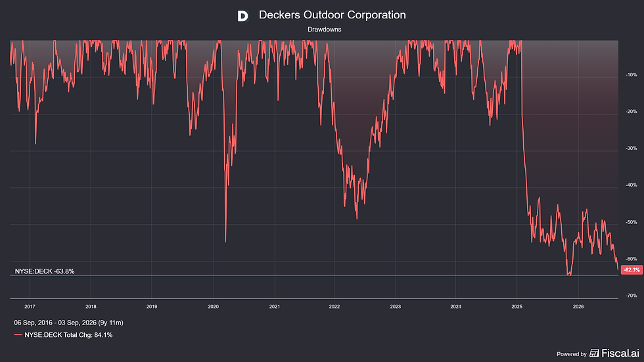
Task: Click the 2021 x-axis label
Action: (x=275, y=307)
